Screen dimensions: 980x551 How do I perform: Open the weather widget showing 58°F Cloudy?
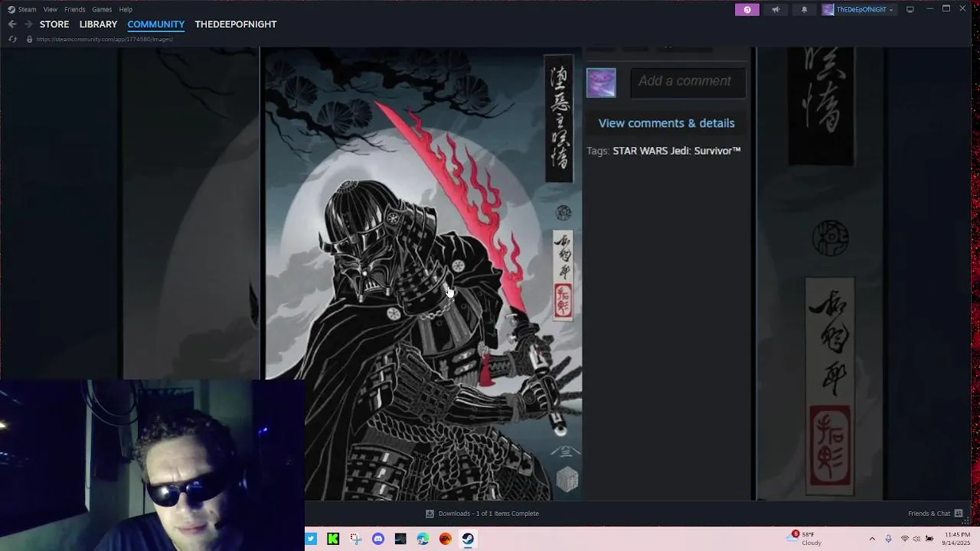point(804,538)
